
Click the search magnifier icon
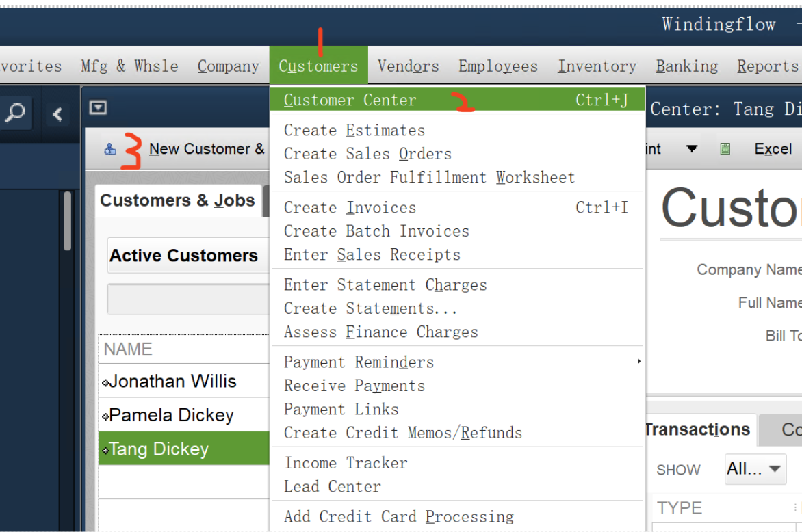pyautogui.click(x=15, y=113)
